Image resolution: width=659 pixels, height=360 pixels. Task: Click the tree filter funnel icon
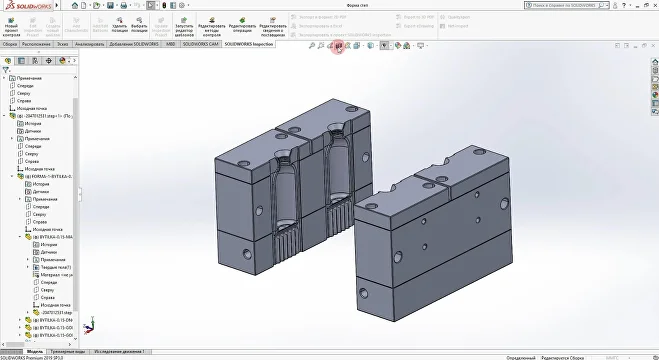pos(5,70)
